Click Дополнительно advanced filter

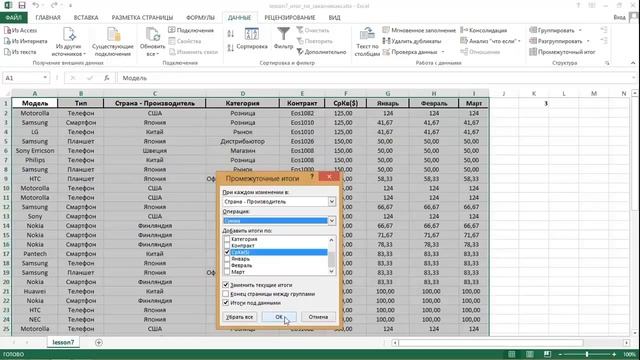pos(321,52)
